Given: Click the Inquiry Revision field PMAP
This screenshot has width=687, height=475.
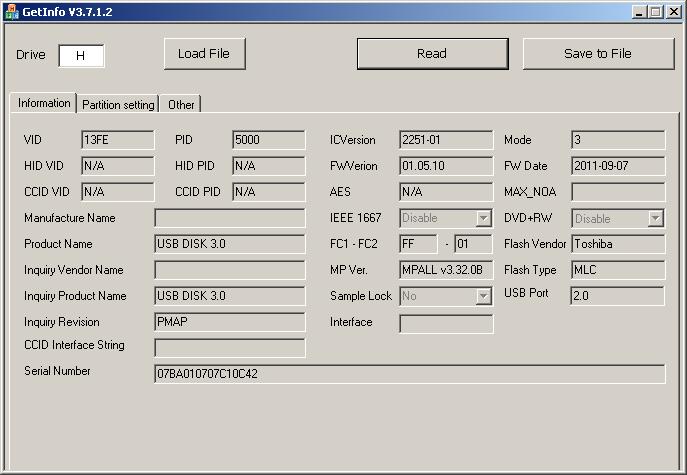Looking at the screenshot, I should point(230,322).
